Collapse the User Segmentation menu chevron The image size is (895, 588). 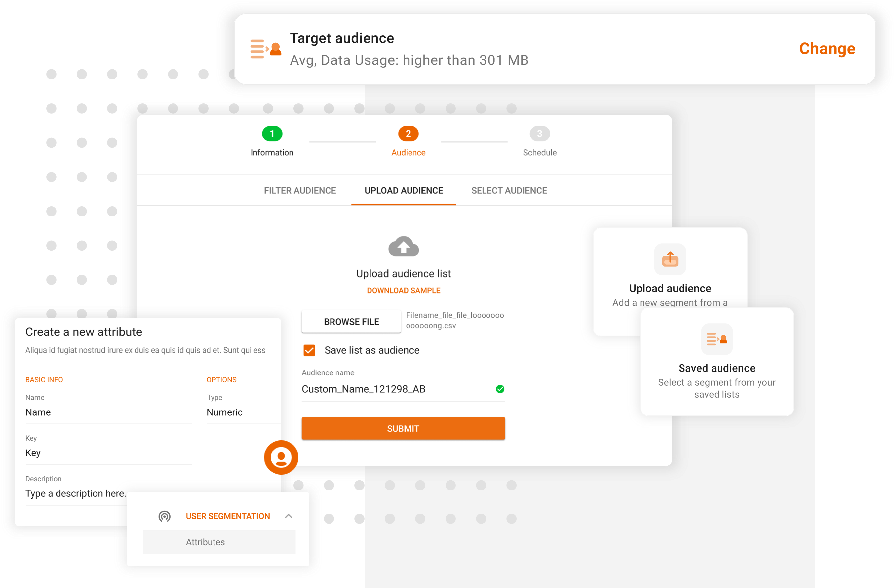(x=288, y=516)
